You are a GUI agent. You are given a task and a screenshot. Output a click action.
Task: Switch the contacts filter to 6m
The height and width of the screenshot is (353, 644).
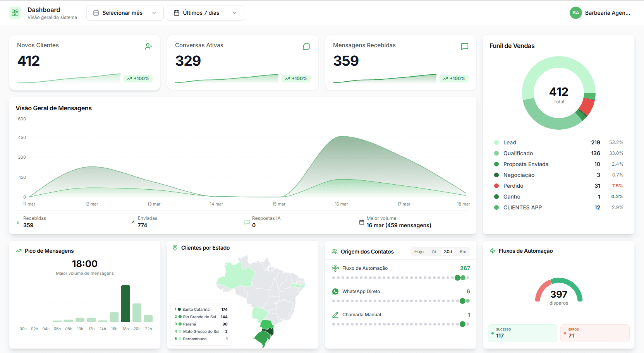coord(463,251)
